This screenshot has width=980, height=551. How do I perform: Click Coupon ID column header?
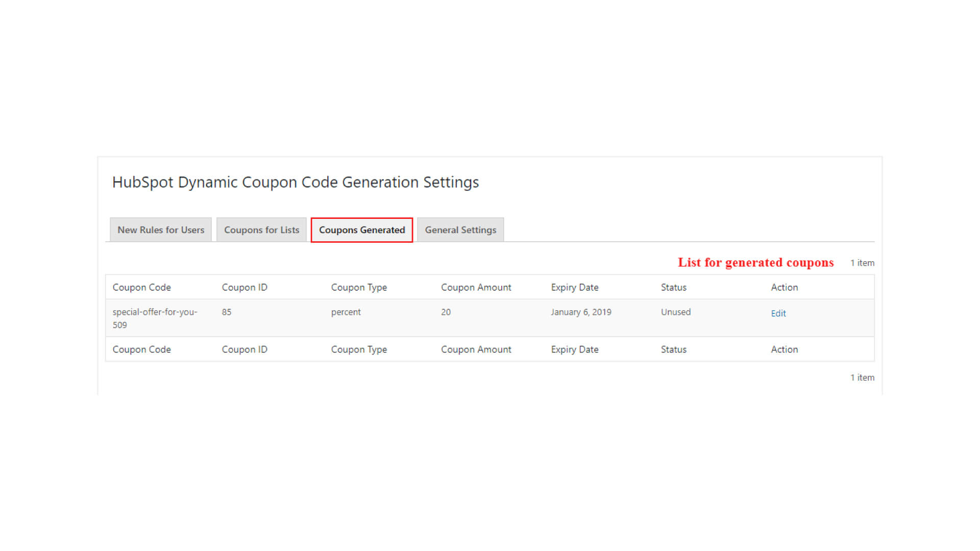244,287
